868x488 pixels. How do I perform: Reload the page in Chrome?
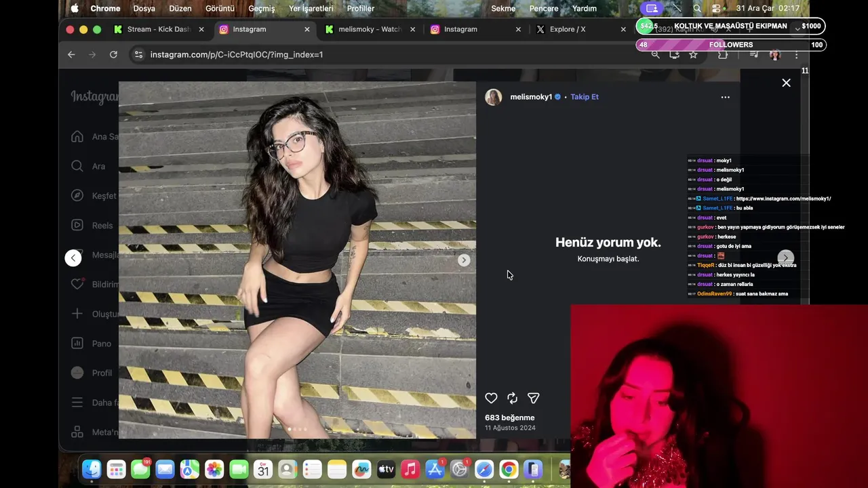tap(113, 54)
